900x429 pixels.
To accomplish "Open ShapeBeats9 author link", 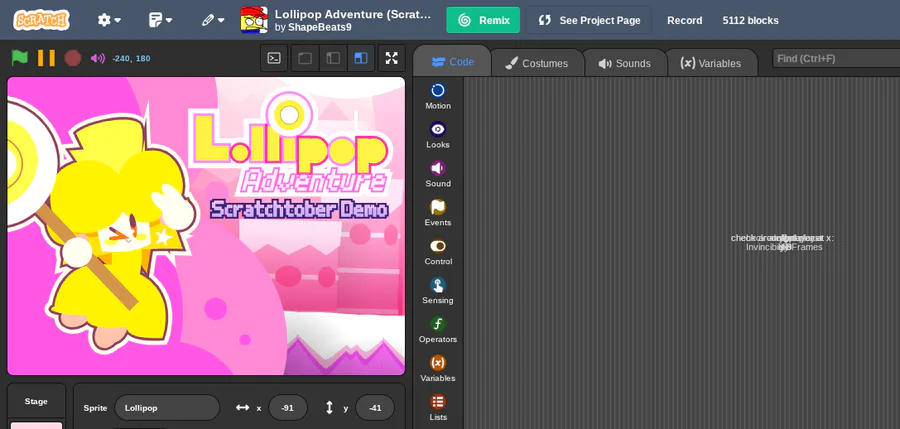I will (x=320, y=27).
